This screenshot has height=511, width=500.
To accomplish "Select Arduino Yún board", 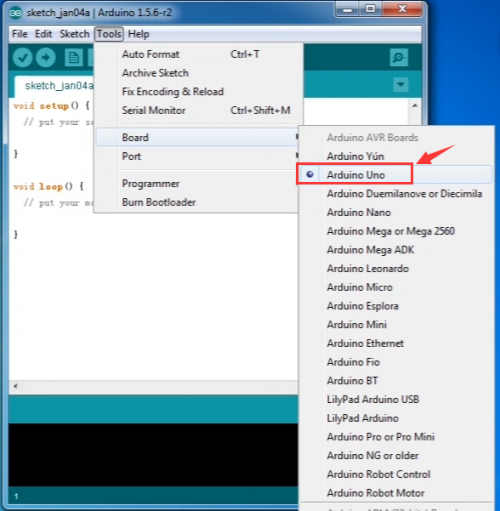I will point(396,156).
